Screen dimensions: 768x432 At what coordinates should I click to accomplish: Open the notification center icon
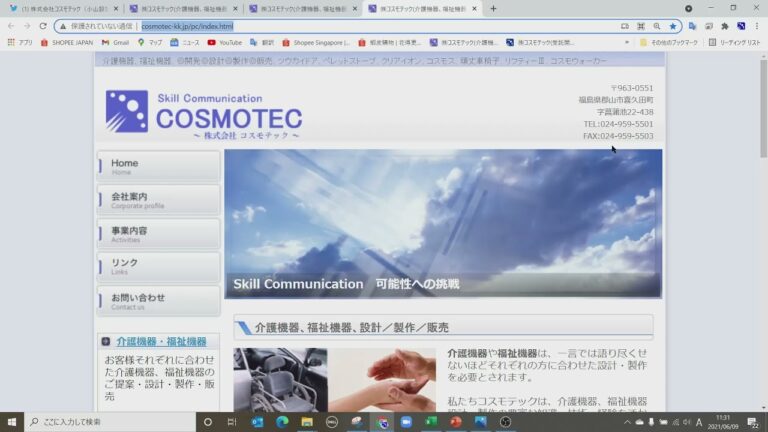pos(753,422)
